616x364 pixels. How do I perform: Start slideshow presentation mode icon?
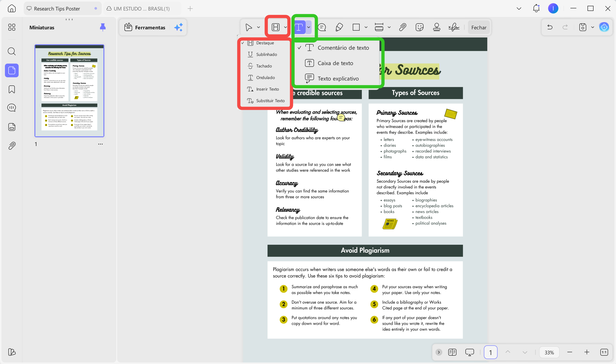469,352
